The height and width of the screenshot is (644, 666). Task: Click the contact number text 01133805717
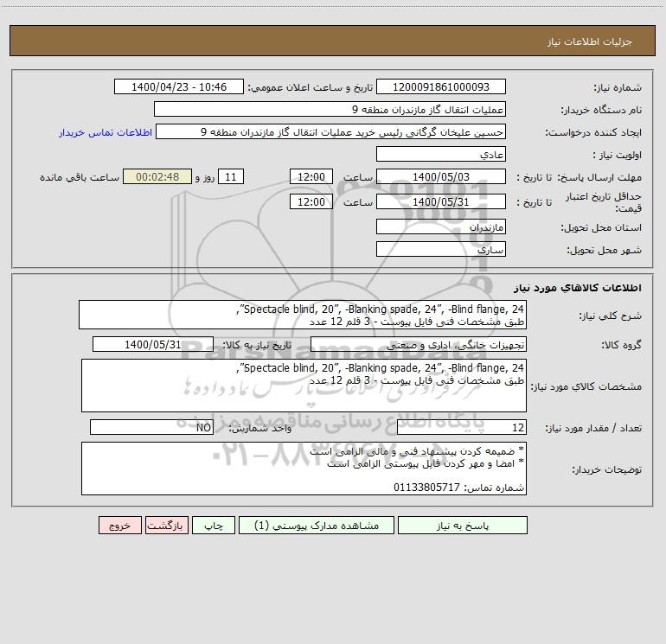point(427,488)
